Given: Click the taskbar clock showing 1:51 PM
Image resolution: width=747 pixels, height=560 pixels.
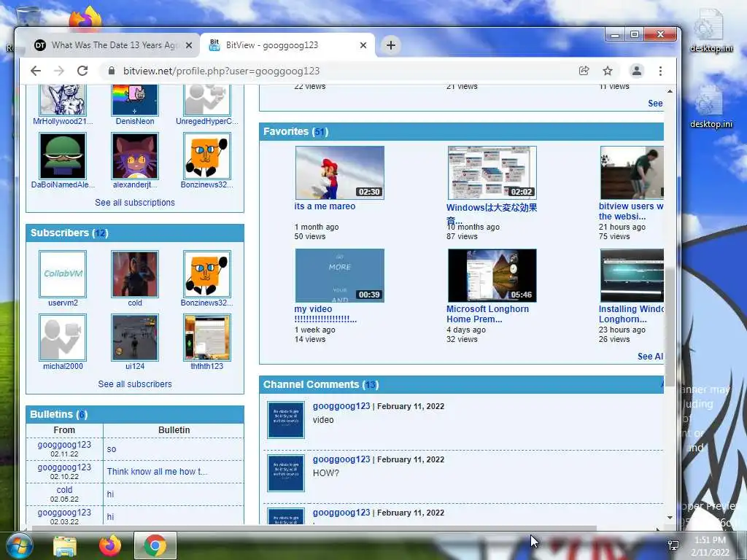Looking at the screenshot, I should click(x=710, y=546).
